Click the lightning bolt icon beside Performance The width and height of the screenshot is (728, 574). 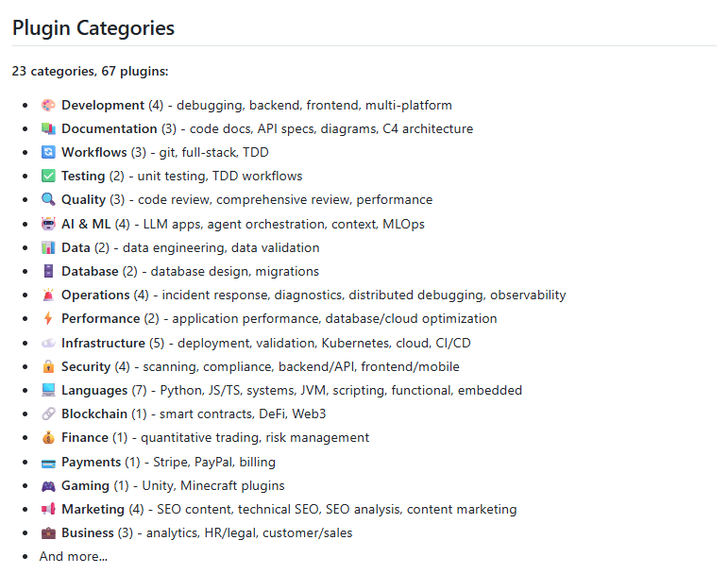(x=48, y=318)
